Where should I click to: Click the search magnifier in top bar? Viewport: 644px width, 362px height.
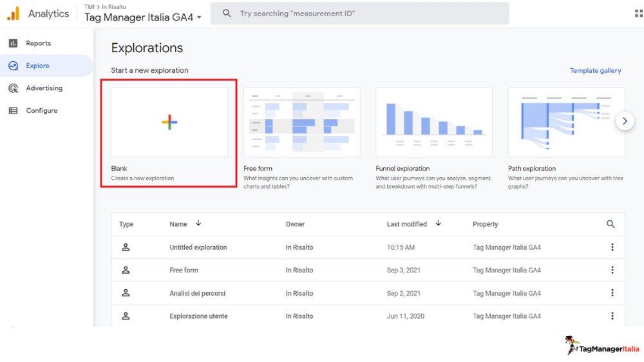227,14
